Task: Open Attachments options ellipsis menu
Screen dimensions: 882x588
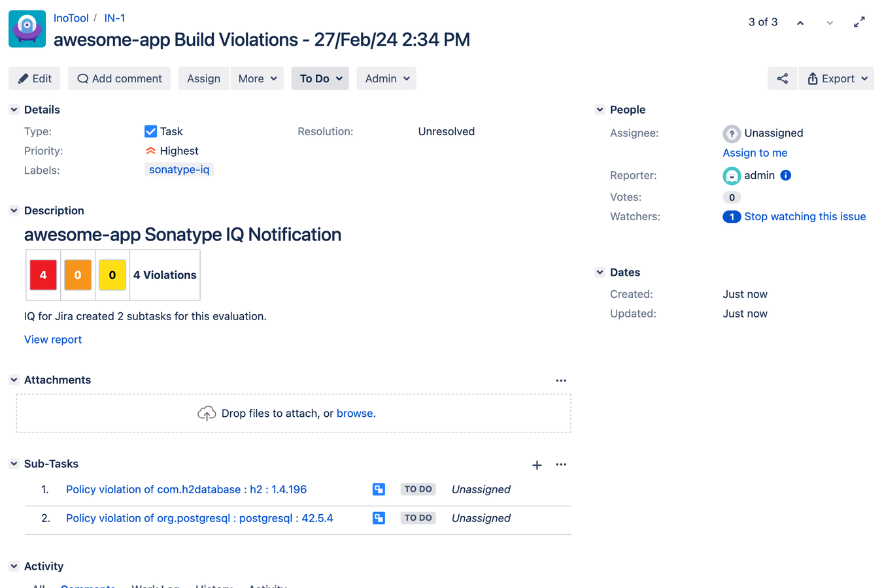Action: coord(561,380)
